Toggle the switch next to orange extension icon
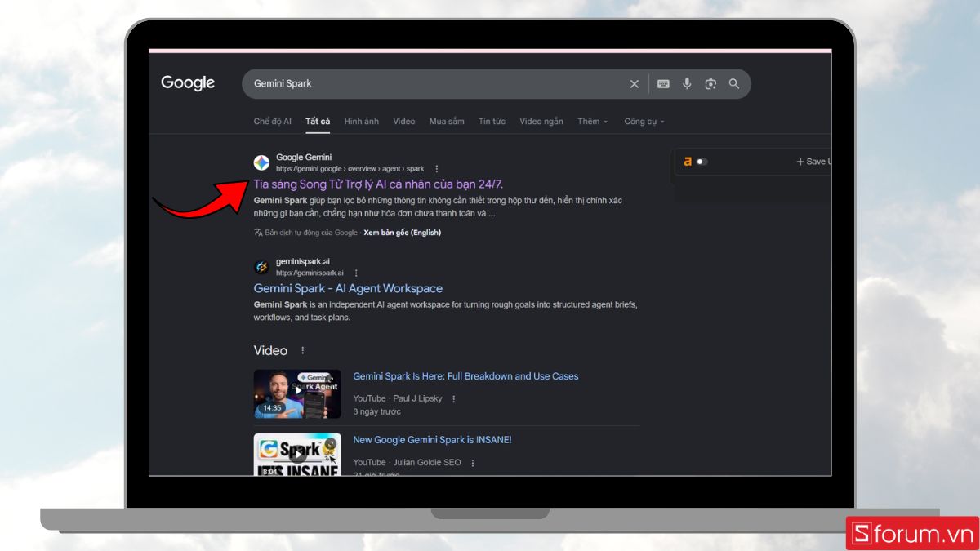This screenshot has height=551, width=980. [x=702, y=162]
